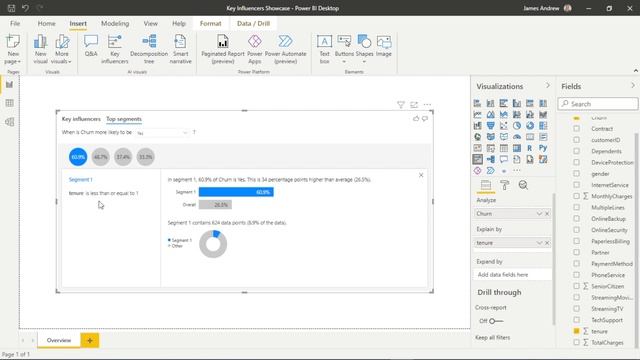640x360 pixels.
Task: Open the File menu
Action: pyautogui.click(x=15, y=24)
